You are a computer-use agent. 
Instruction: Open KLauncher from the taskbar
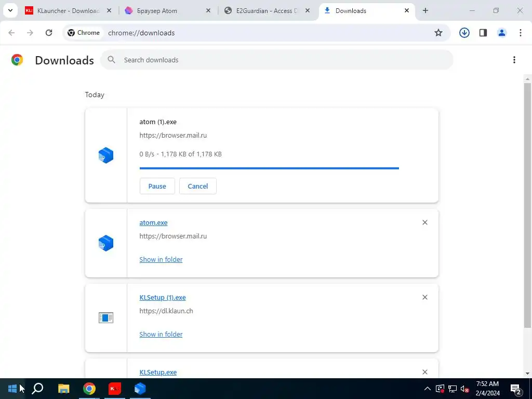click(x=115, y=389)
